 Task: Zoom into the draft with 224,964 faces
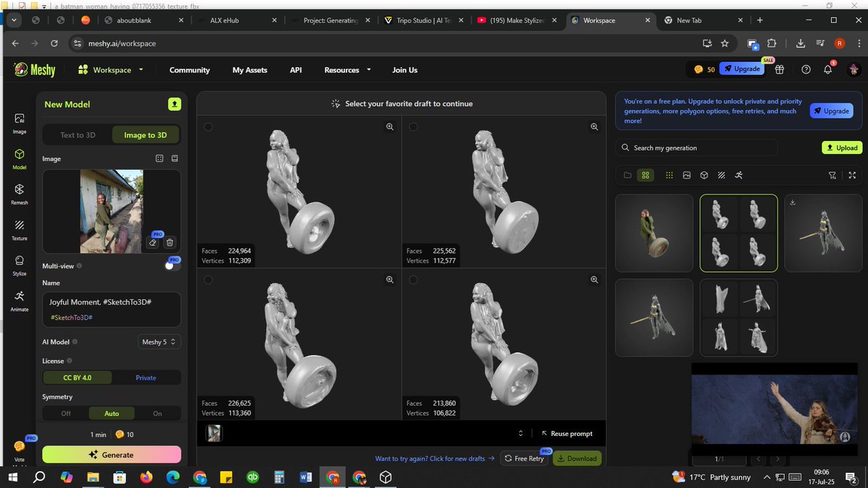pos(390,127)
